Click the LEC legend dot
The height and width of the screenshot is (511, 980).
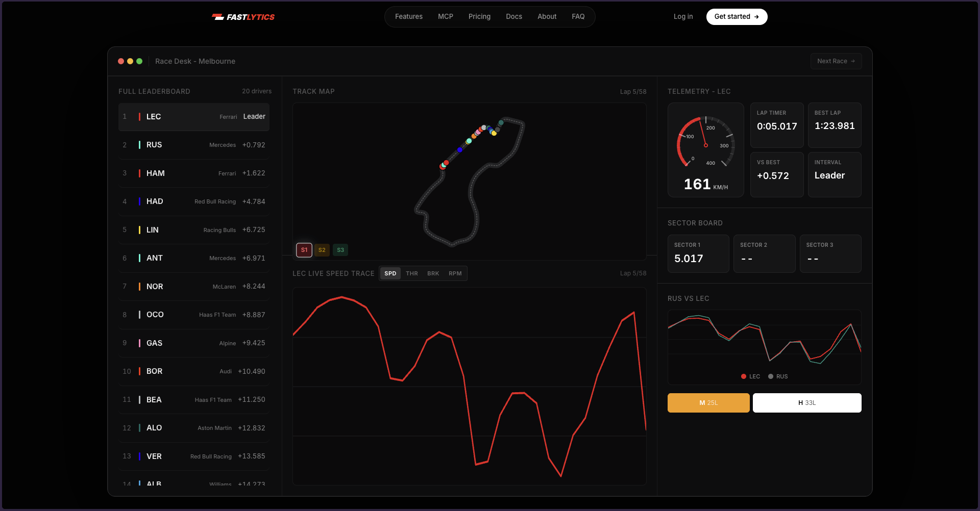pyautogui.click(x=744, y=376)
